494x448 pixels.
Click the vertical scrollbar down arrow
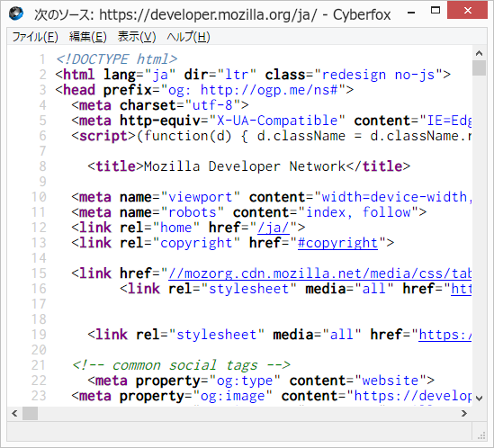(x=480, y=399)
